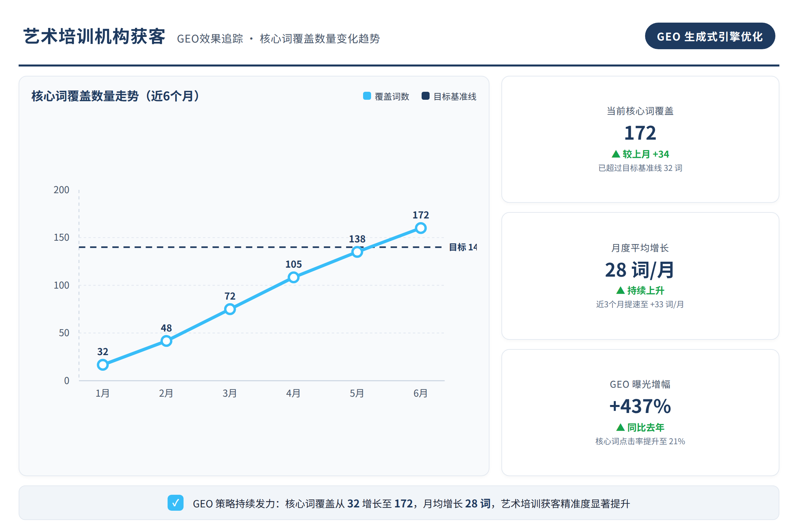Click the 艺术培训机构获客 page title
This screenshot has width=798, height=532.
[x=94, y=36]
